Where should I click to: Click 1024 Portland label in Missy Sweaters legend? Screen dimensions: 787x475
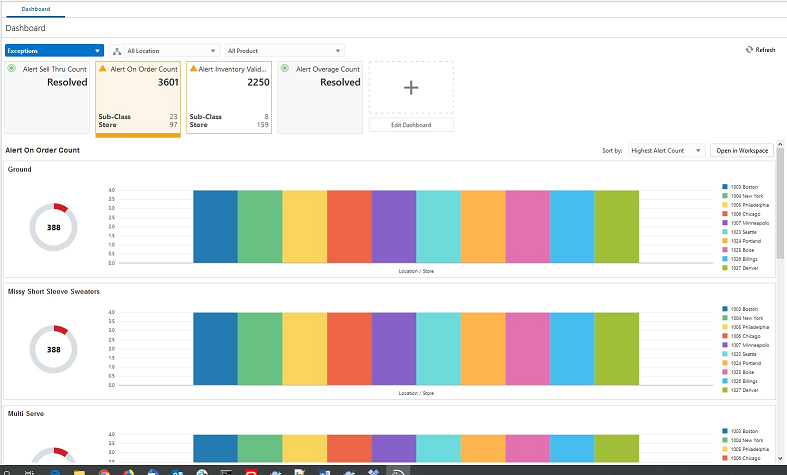pyautogui.click(x=746, y=363)
